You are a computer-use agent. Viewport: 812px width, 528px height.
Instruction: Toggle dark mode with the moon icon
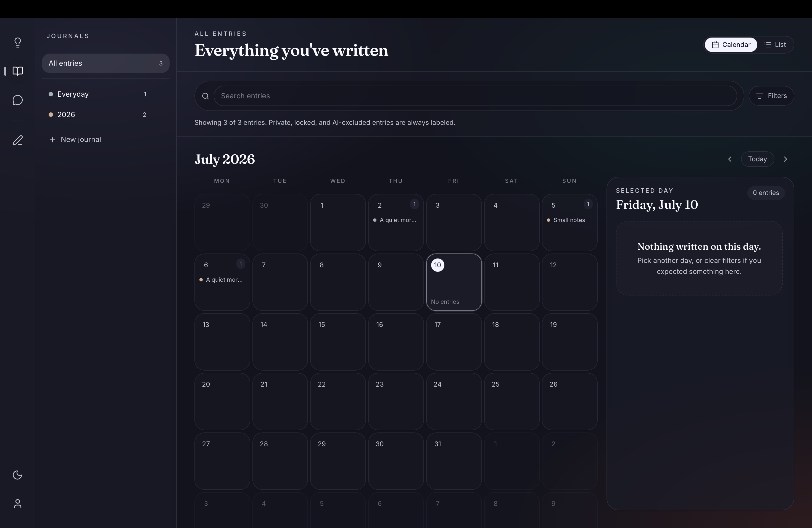pos(17,475)
